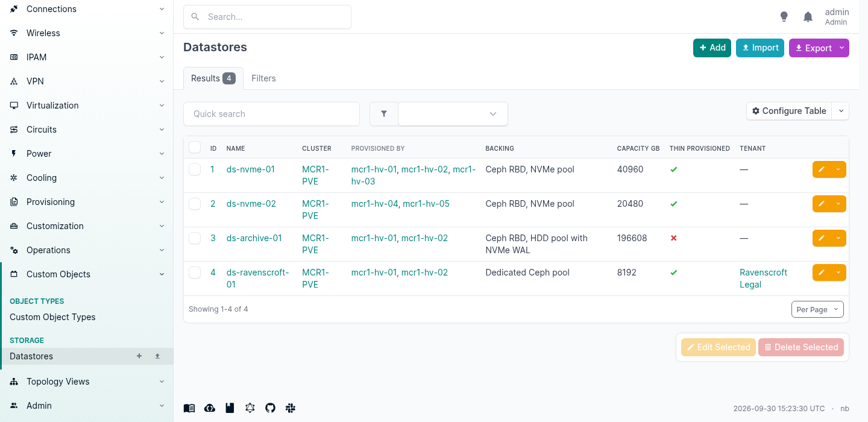Open the ds-archive-01 row action dropdown arrow
Screen dimensions: 868x422
[838, 238]
